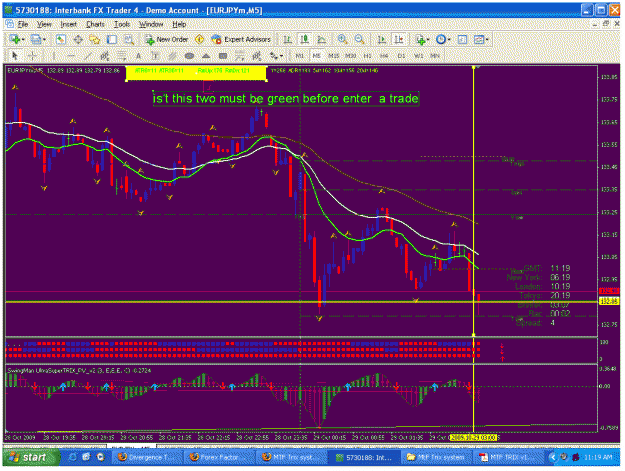The height and width of the screenshot is (471, 625).
Task: Select the text label A tool
Action: pyautogui.click(x=138, y=56)
